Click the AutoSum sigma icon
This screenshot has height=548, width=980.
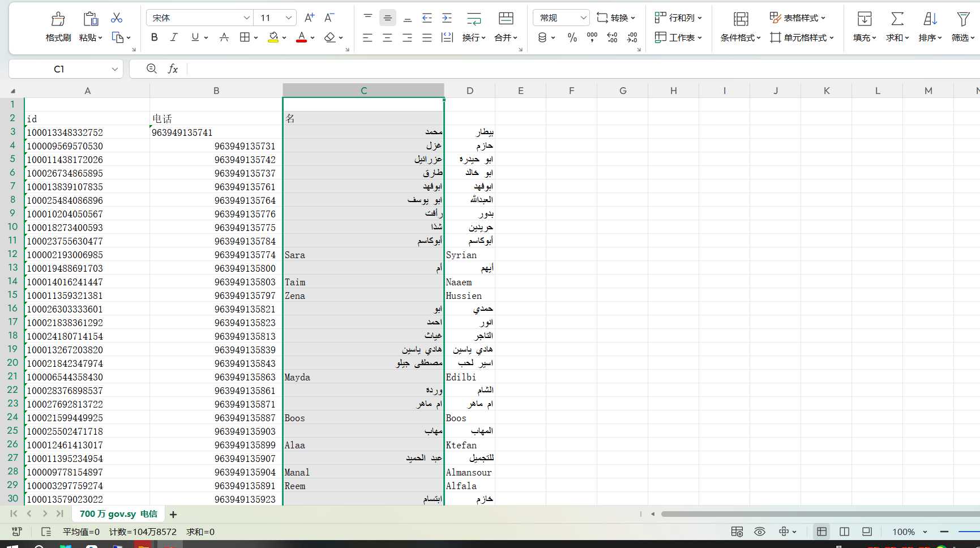pos(897,19)
